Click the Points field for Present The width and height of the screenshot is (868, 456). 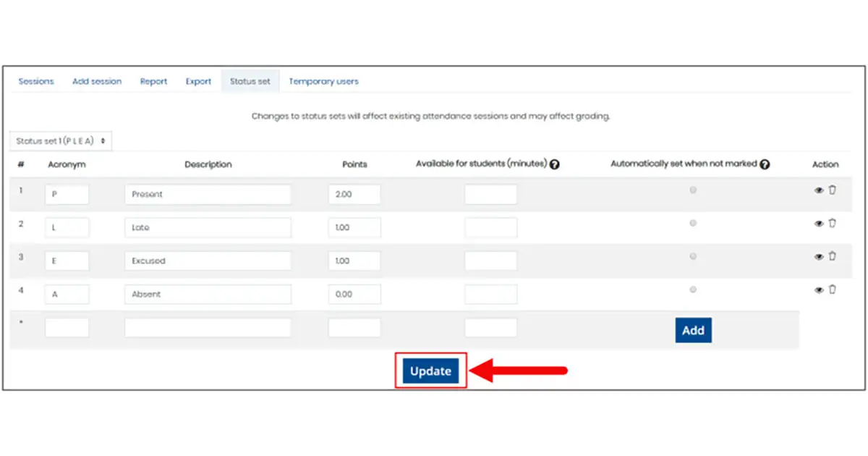[x=354, y=193]
